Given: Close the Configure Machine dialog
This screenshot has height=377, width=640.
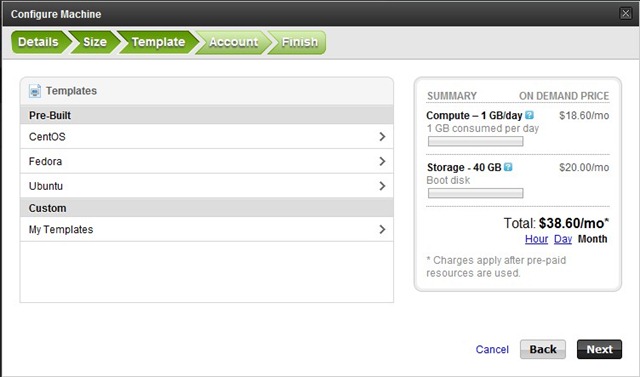Looking at the screenshot, I should pos(625,13).
